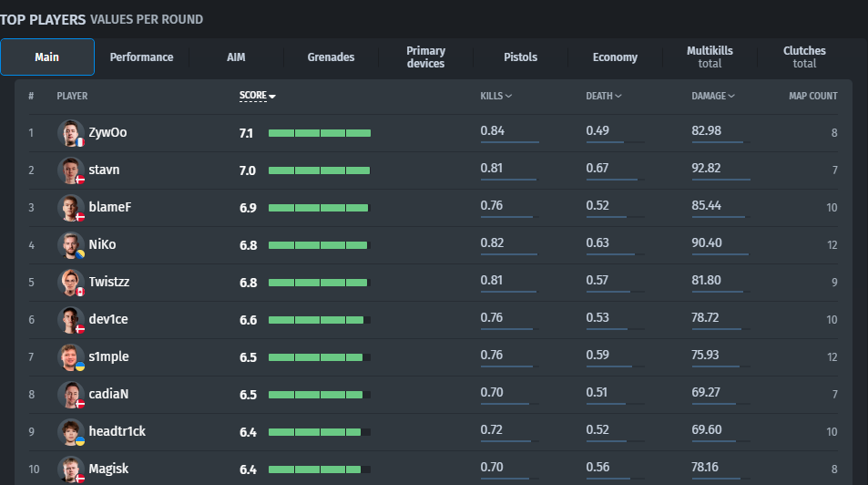Open blameF's player avatar

point(71,208)
